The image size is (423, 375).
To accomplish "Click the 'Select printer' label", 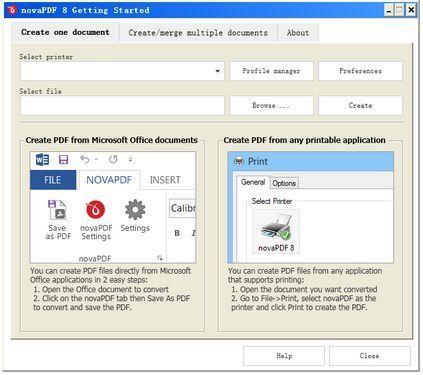I will pos(46,57).
